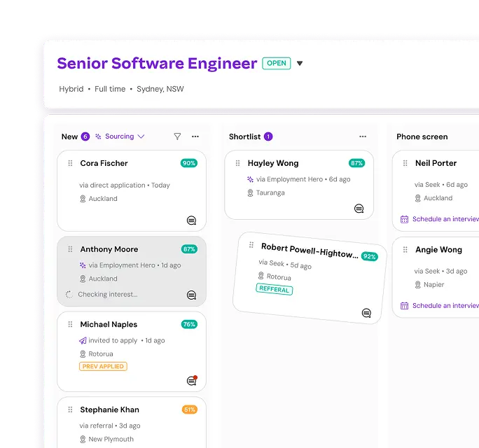This screenshot has height=448, width=479.
Task: Open comments on Cora Fischer's card
Action: coord(191,220)
